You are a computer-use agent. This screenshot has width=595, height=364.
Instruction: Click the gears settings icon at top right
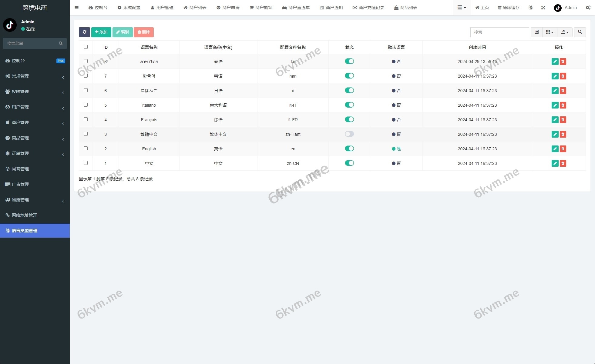pyautogui.click(x=588, y=8)
